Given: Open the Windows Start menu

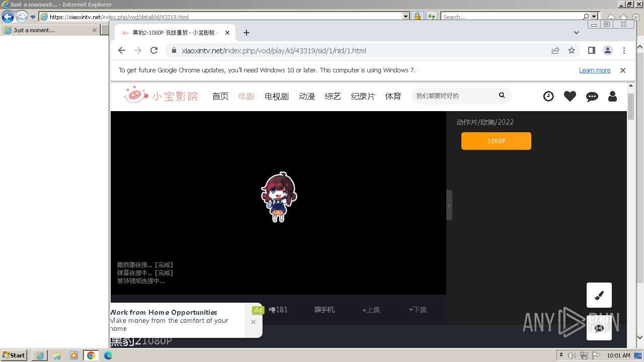Looking at the screenshot, I should click(14, 355).
